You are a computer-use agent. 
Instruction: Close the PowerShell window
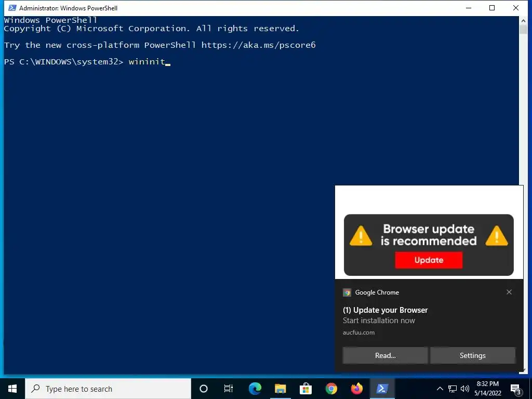(x=516, y=8)
